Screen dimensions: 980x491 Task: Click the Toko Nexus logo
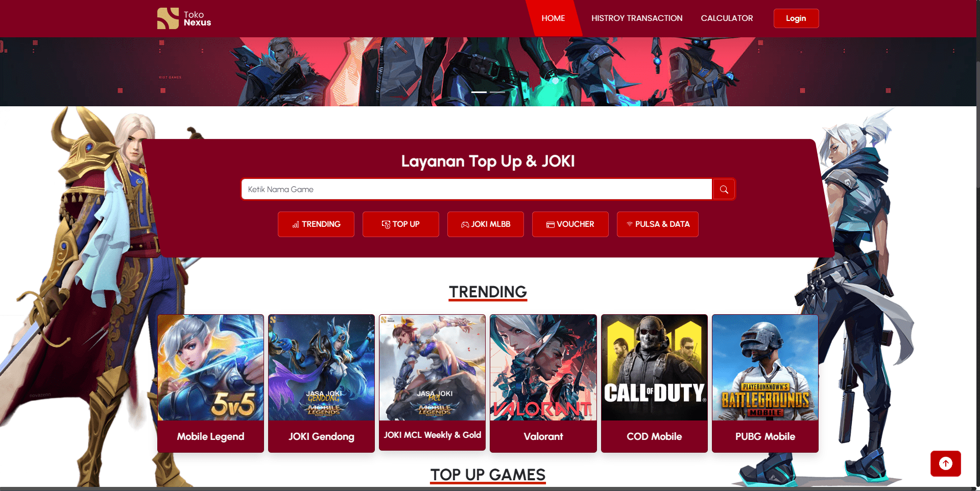(x=184, y=18)
